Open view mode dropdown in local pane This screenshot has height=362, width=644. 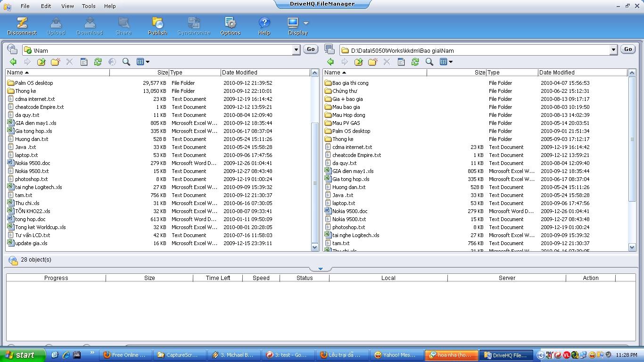tap(446, 62)
